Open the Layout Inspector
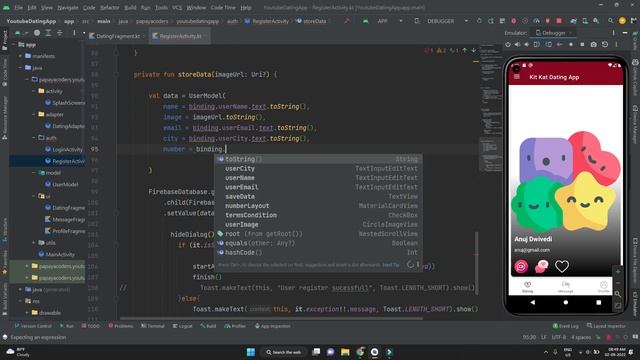 (606, 326)
